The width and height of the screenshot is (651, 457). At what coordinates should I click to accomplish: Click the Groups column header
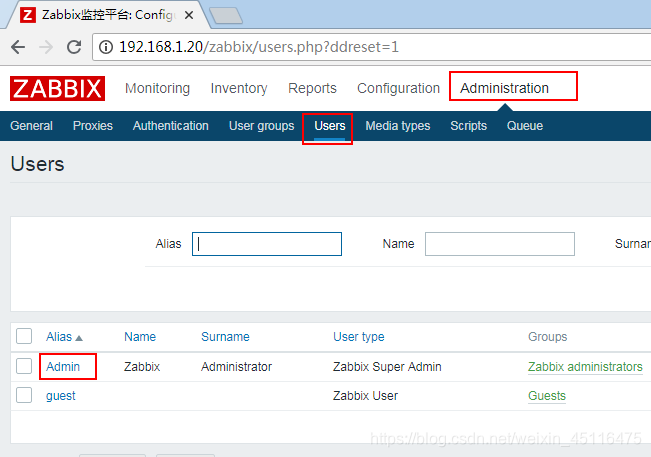click(547, 337)
